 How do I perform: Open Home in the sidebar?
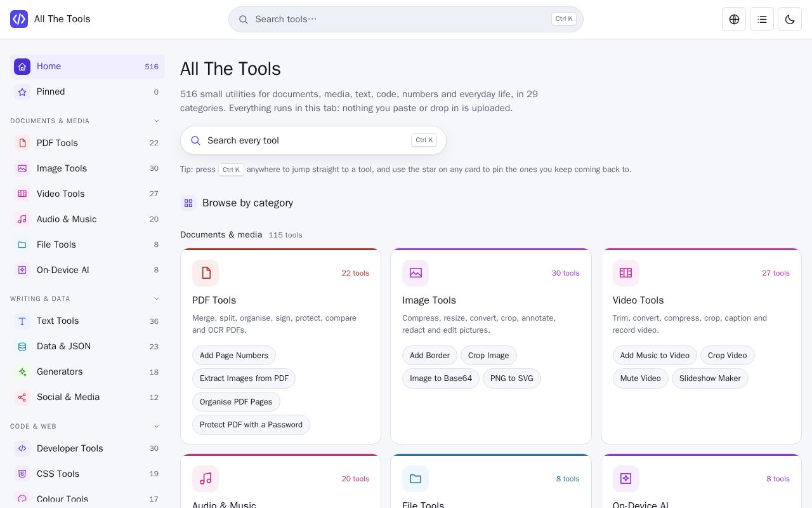point(88,67)
